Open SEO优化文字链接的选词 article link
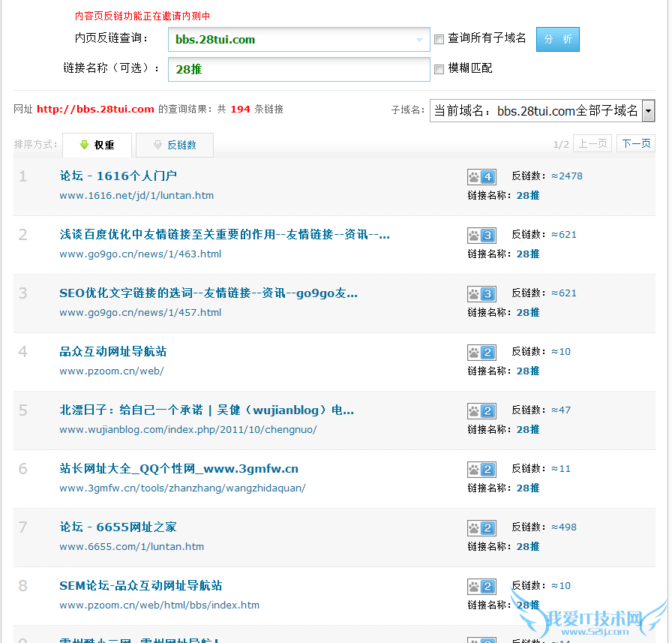The image size is (672, 643). point(208,293)
